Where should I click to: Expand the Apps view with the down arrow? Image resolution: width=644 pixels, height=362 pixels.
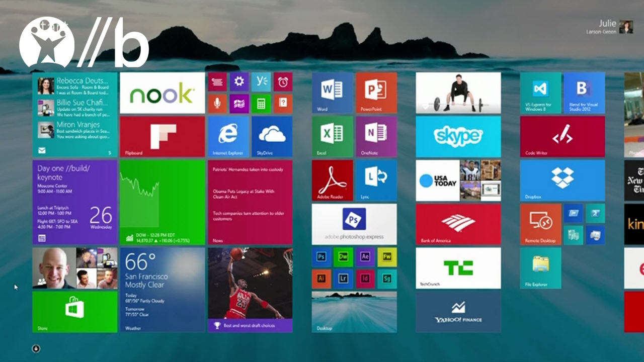coord(35,348)
